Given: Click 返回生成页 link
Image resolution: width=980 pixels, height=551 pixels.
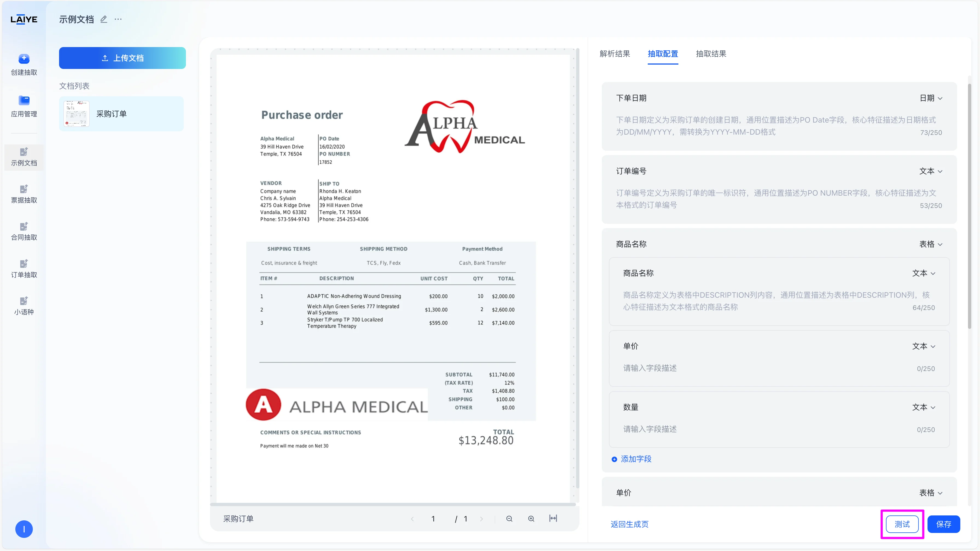Looking at the screenshot, I should tap(630, 524).
